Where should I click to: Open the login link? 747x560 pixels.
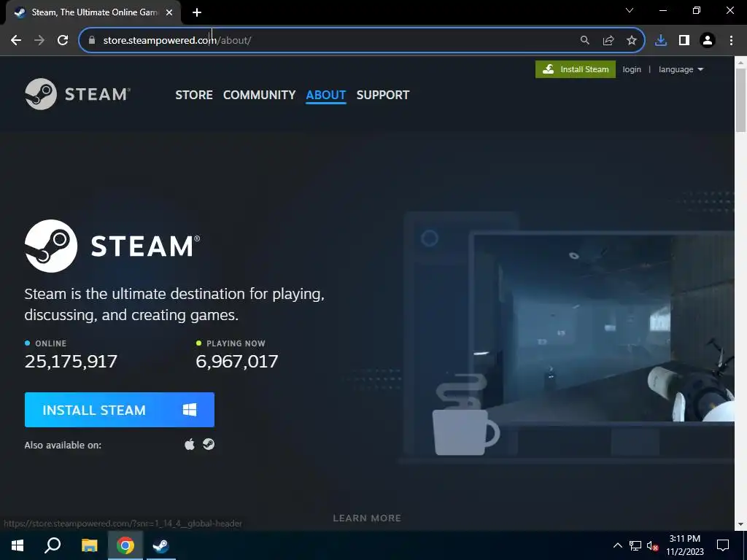coord(632,69)
